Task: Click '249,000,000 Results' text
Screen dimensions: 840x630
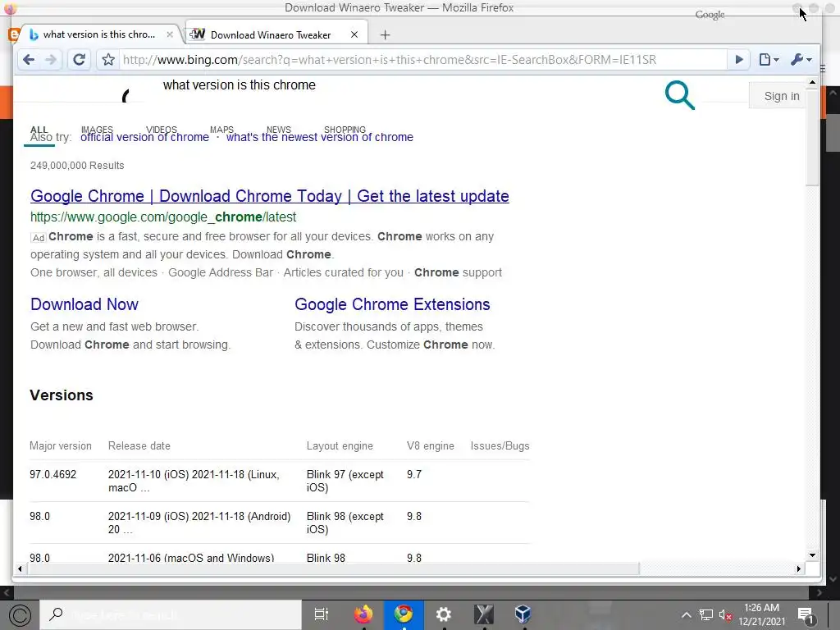Action: pyautogui.click(x=77, y=166)
